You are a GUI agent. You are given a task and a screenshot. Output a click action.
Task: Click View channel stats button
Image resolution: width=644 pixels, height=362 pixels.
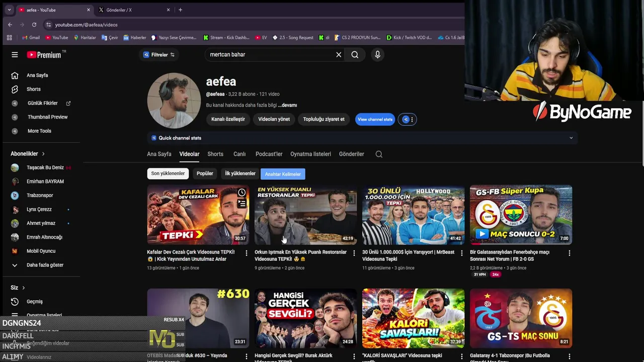point(375,119)
